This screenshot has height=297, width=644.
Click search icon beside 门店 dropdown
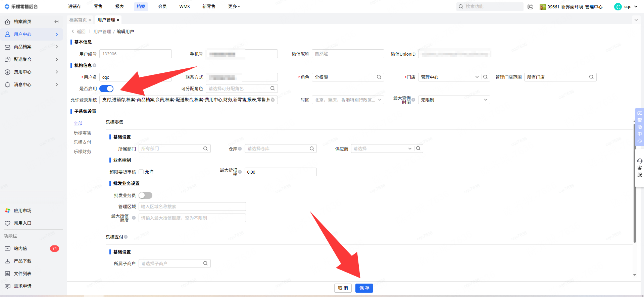click(x=485, y=77)
